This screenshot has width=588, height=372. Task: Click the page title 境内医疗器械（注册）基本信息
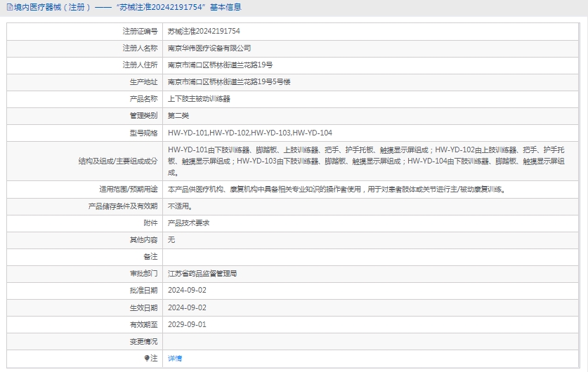tap(126, 8)
